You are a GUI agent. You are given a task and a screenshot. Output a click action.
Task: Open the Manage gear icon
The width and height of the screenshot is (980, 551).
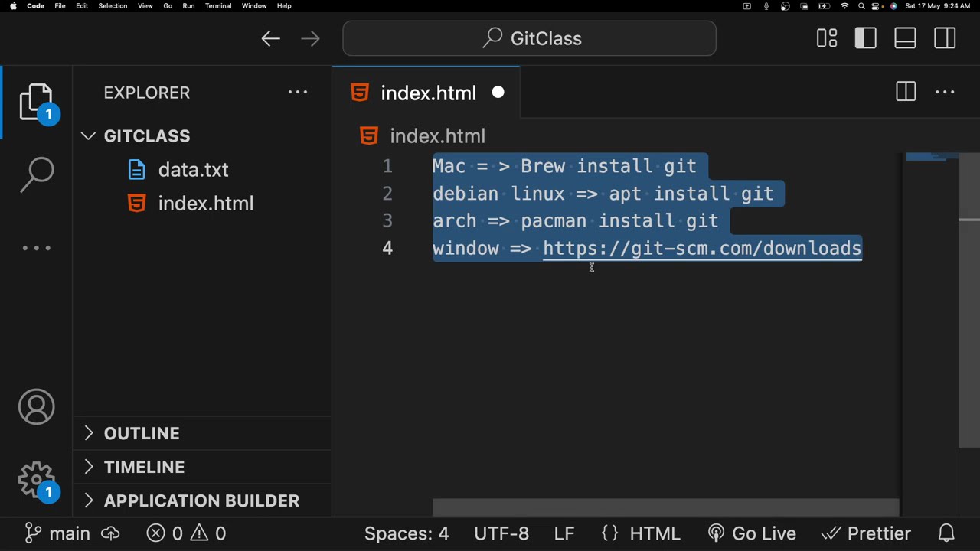(37, 480)
